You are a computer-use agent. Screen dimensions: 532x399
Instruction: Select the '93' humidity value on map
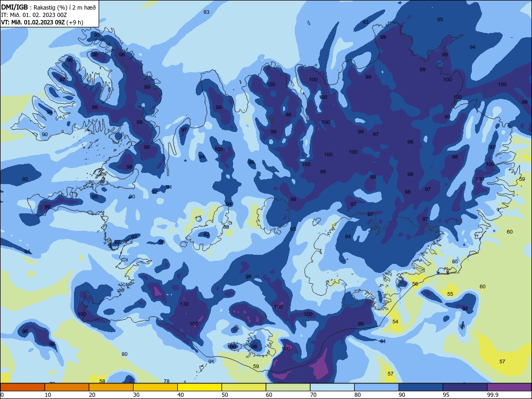point(365,22)
